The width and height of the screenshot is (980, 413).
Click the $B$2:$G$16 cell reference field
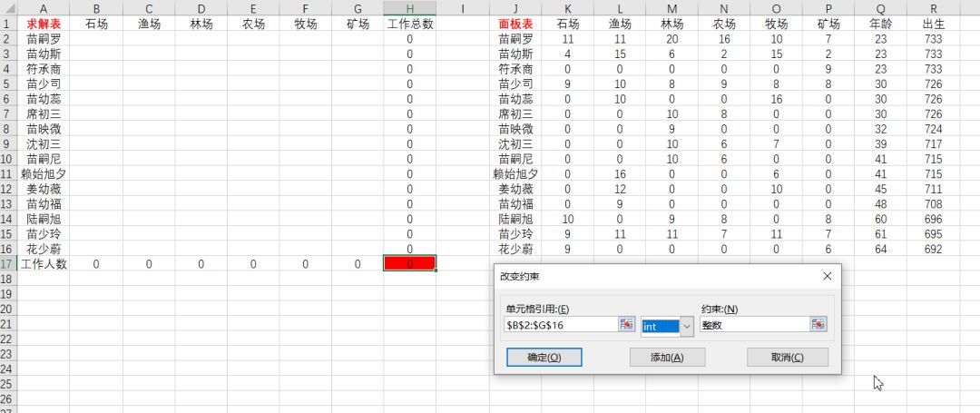click(x=562, y=324)
